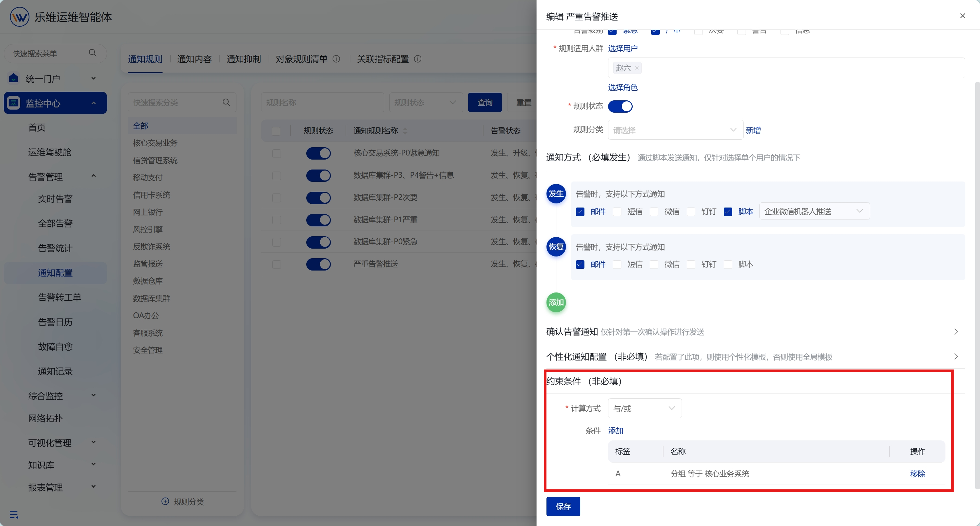This screenshot has height=526, width=980.
Task: Expand the 综合监控 submenu
Action: 94,395
